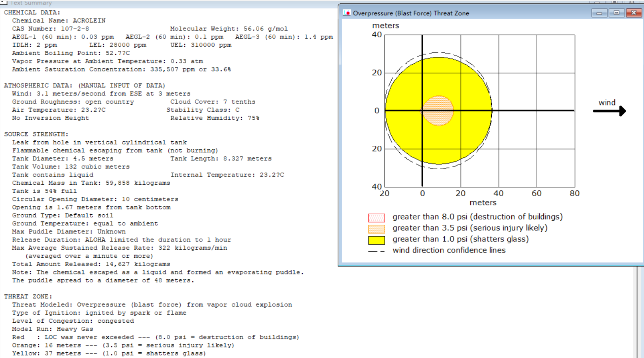Click the yellow 1.0 psi legend swatch

click(377, 240)
